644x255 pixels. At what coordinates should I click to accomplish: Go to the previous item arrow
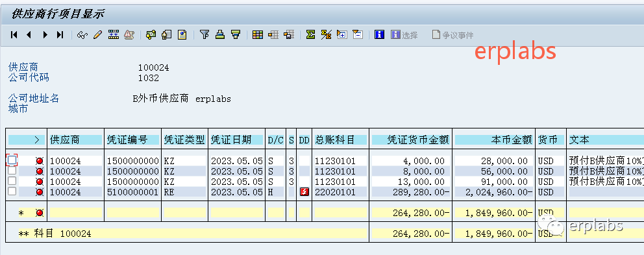(29, 35)
